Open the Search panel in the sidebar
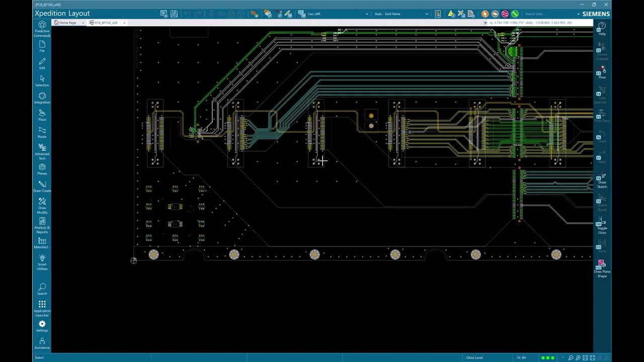The image size is (644, 362). pyautogui.click(x=42, y=290)
